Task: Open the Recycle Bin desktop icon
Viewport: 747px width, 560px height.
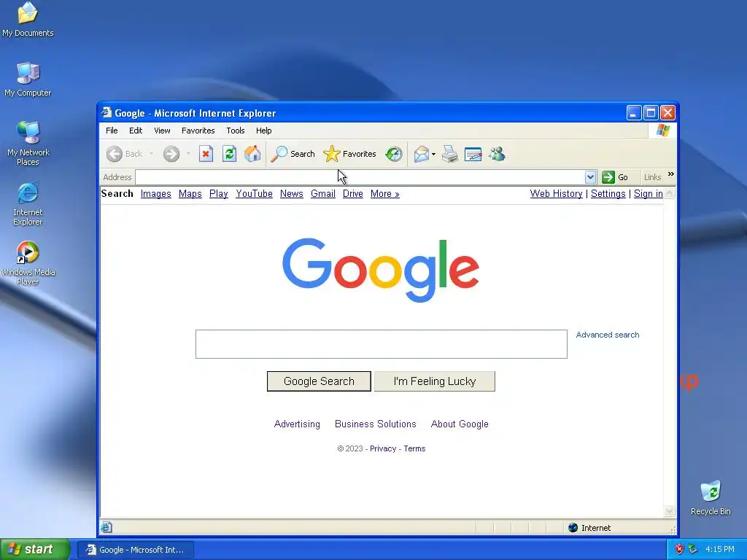Action: (711, 497)
